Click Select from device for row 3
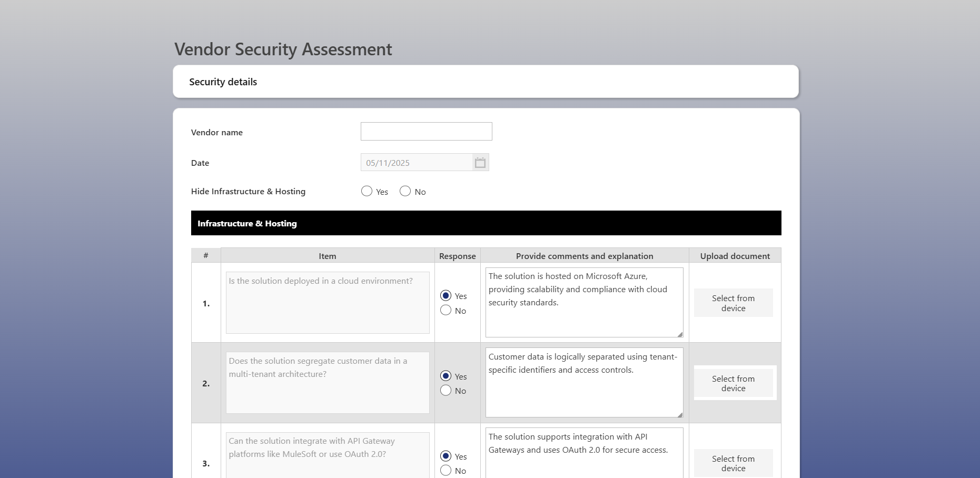 tap(733, 463)
